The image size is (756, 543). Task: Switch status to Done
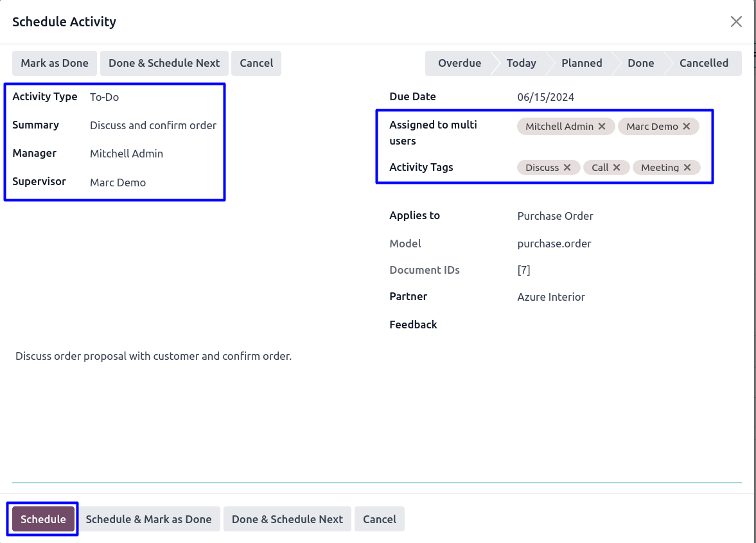(640, 63)
